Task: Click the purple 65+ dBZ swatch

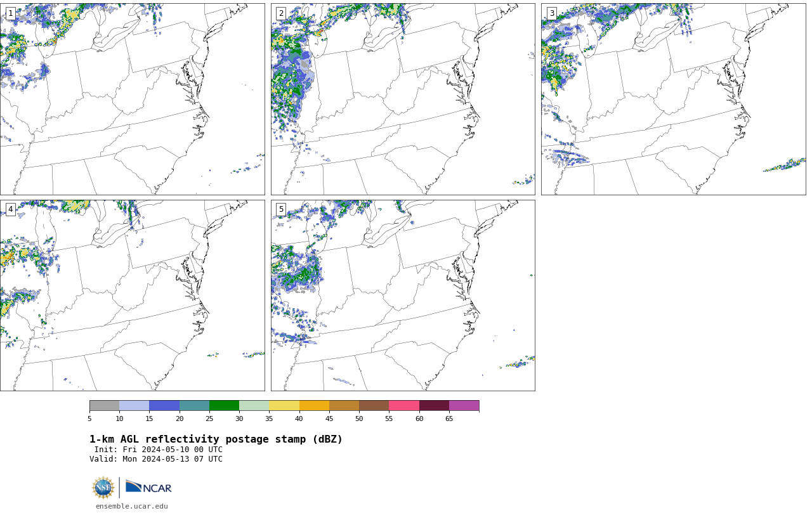Action: pyautogui.click(x=464, y=406)
